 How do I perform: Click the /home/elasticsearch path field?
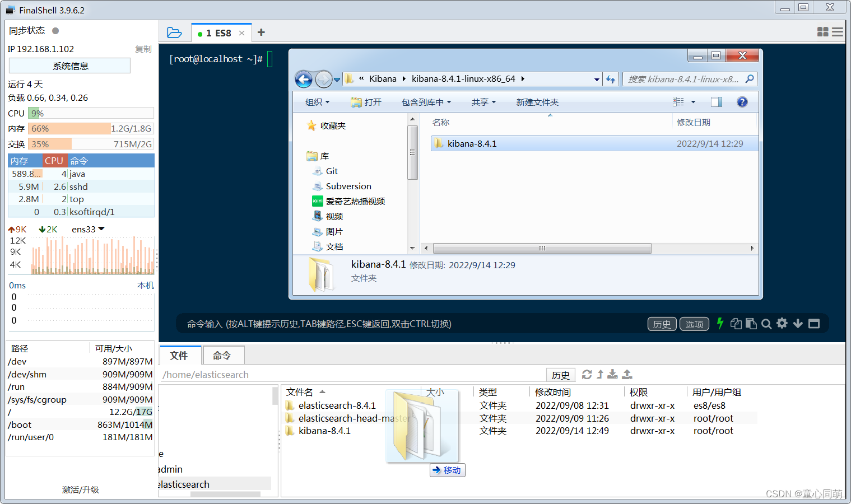353,375
